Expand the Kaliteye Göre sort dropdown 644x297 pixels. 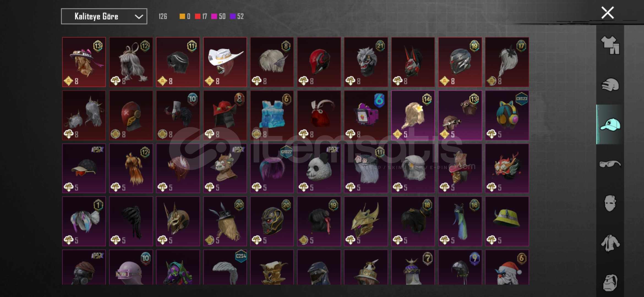(x=104, y=16)
